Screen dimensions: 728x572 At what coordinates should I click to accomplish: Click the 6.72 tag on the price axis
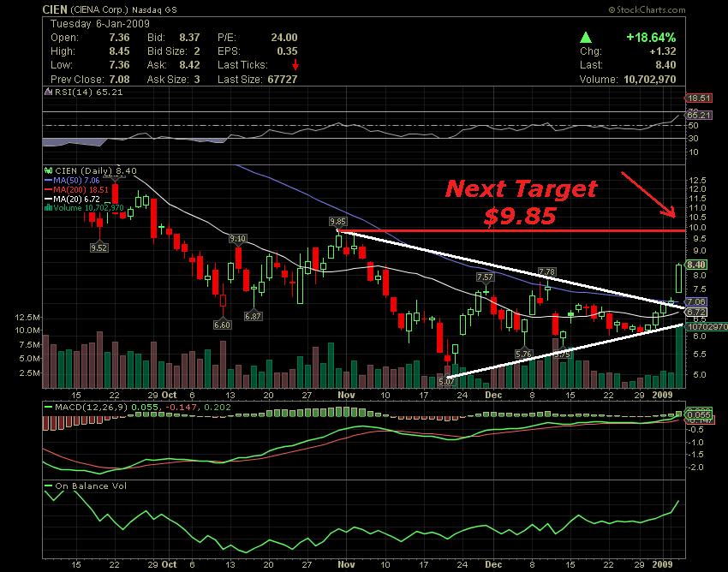(x=696, y=312)
